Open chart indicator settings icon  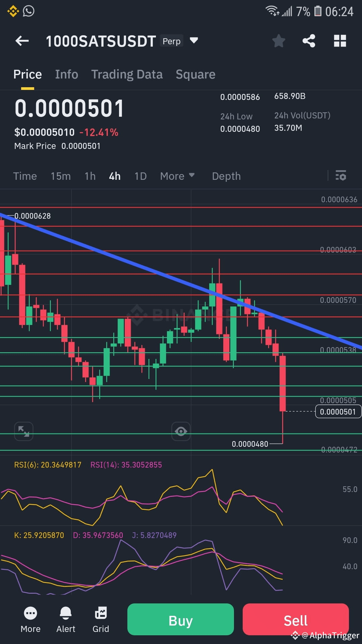(x=341, y=175)
